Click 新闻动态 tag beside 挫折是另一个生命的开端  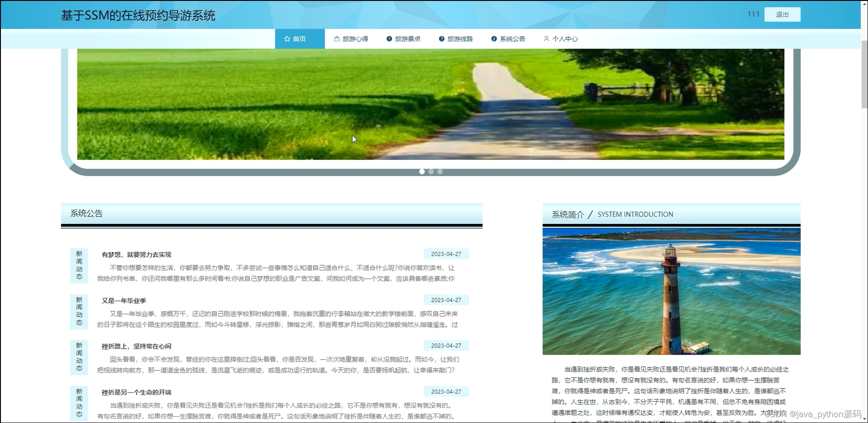click(x=79, y=403)
